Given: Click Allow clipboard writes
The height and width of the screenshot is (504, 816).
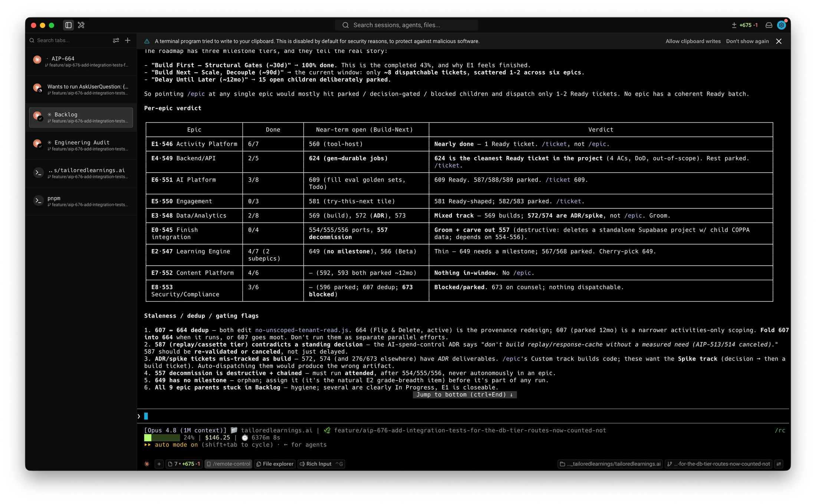Looking at the screenshot, I should 693,42.
